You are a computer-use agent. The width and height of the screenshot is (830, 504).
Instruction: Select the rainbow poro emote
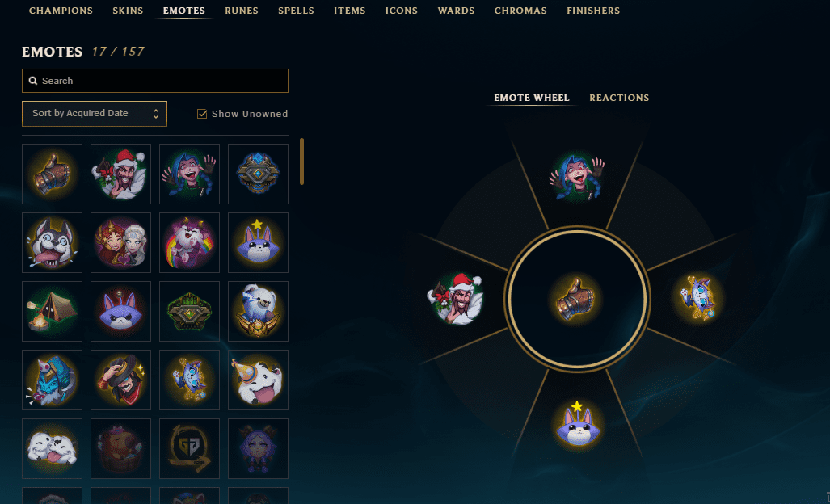click(x=189, y=243)
